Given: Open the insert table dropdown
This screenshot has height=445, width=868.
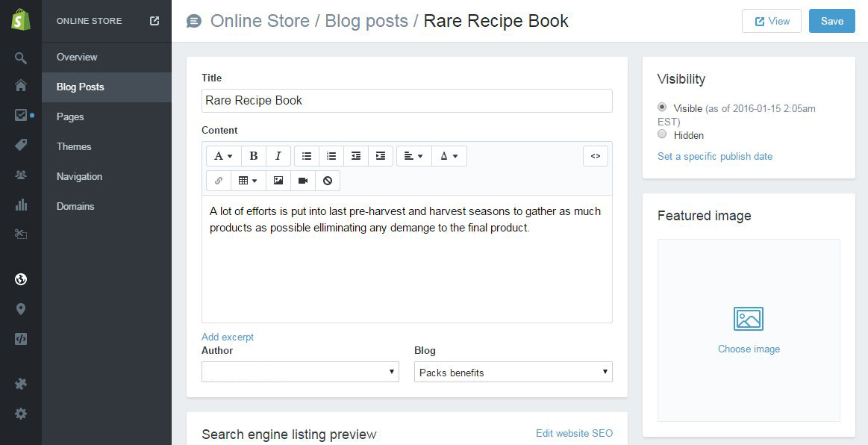Looking at the screenshot, I should pyautogui.click(x=248, y=181).
